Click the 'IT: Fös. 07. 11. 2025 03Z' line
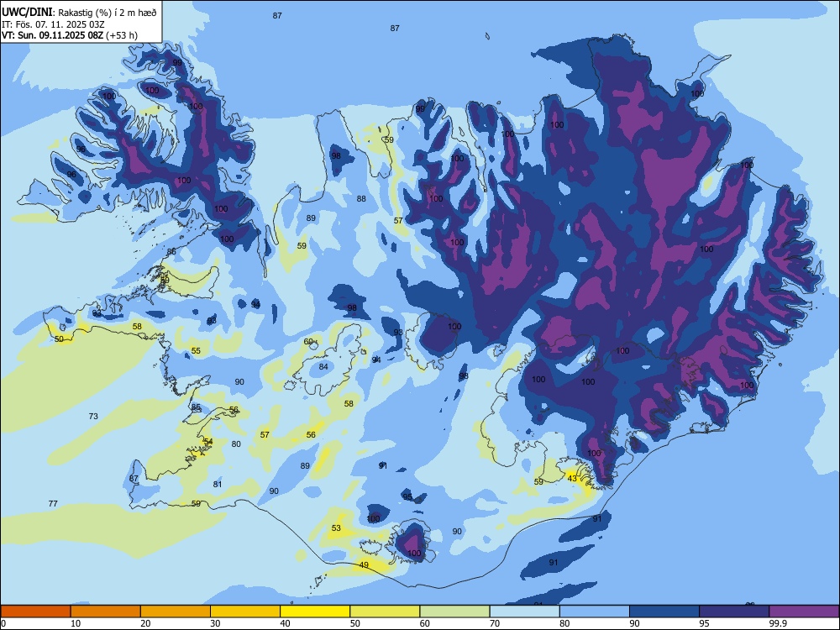840x630 pixels. (53, 24)
